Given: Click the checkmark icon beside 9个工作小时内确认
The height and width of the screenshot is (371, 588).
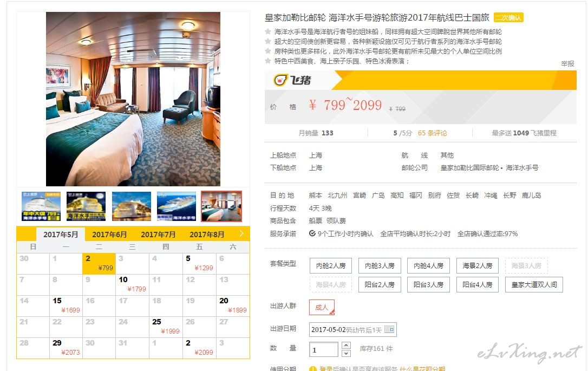Looking at the screenshot, I should coord(312,233).
